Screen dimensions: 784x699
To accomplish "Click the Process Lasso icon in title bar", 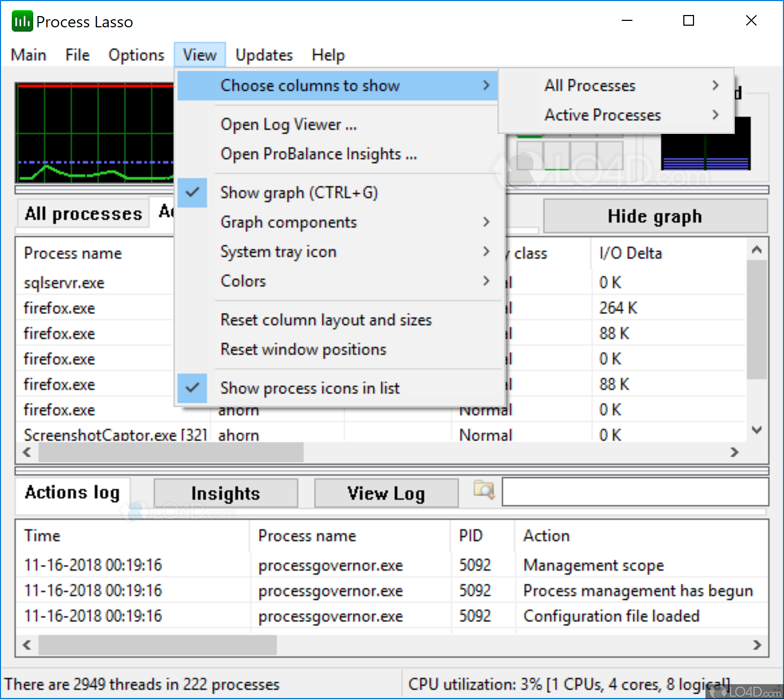I will click(x=22, y=20).
